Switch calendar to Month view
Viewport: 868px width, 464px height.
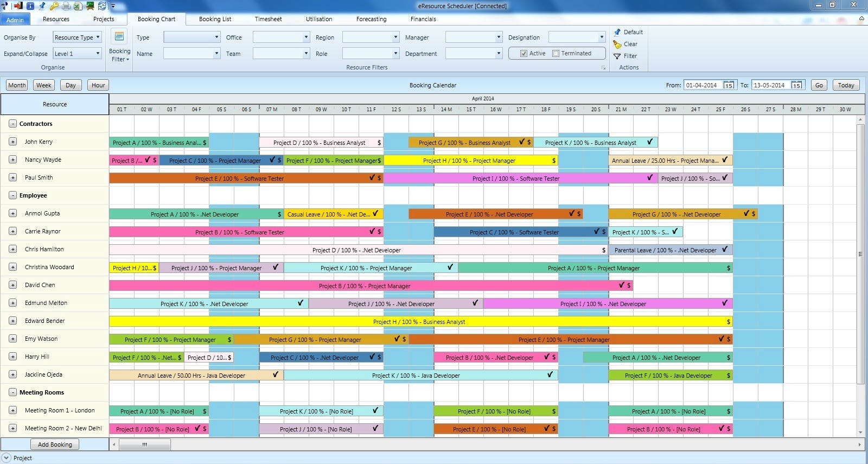pyautogui.click(x=17, y=85)
